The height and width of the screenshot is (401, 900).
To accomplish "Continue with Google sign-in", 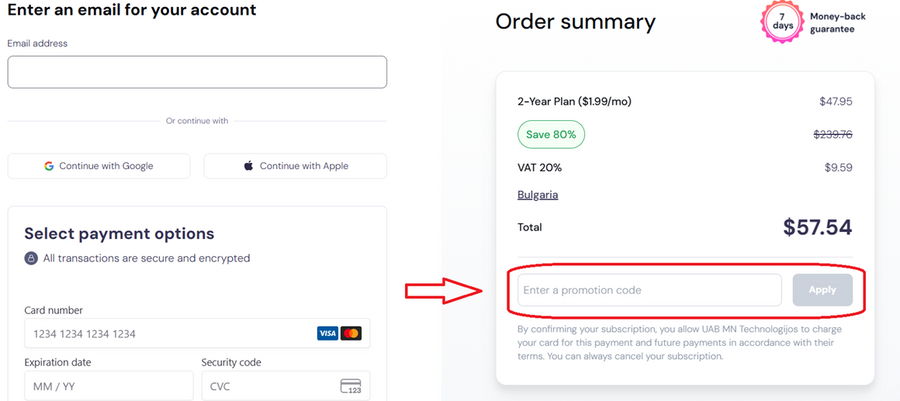I will tap(99, 166).
